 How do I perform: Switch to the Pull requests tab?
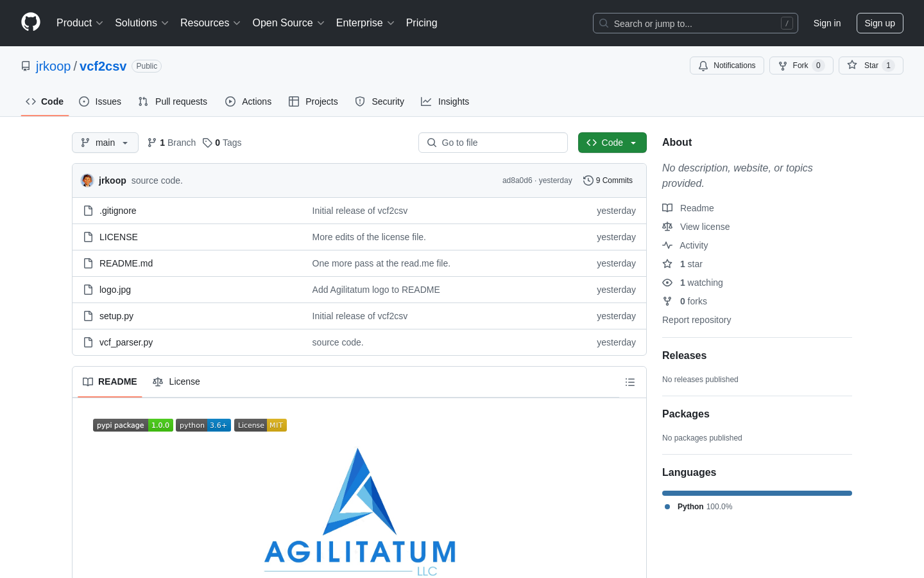(173, 101)
